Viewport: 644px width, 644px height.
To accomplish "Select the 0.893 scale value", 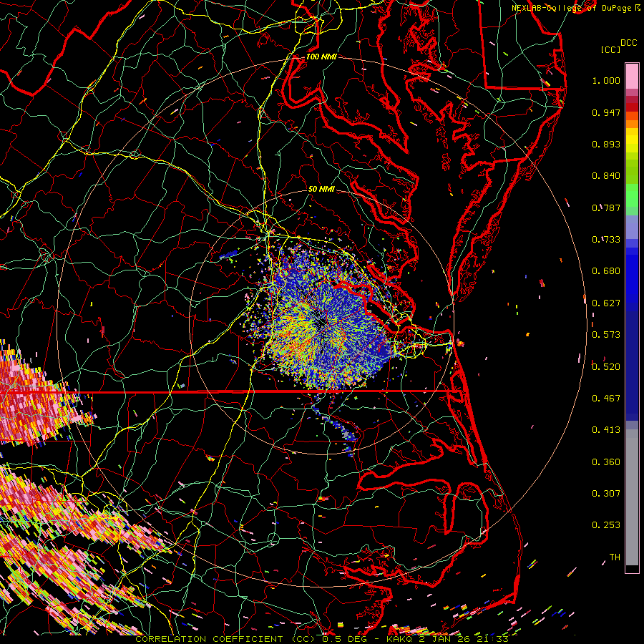I will [x=606, y=144].
